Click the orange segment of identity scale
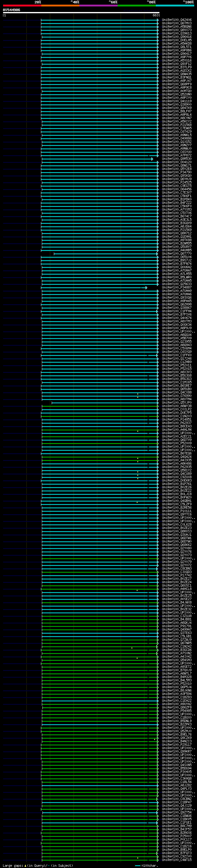This screenshot has height=868, width=197. 60,6
